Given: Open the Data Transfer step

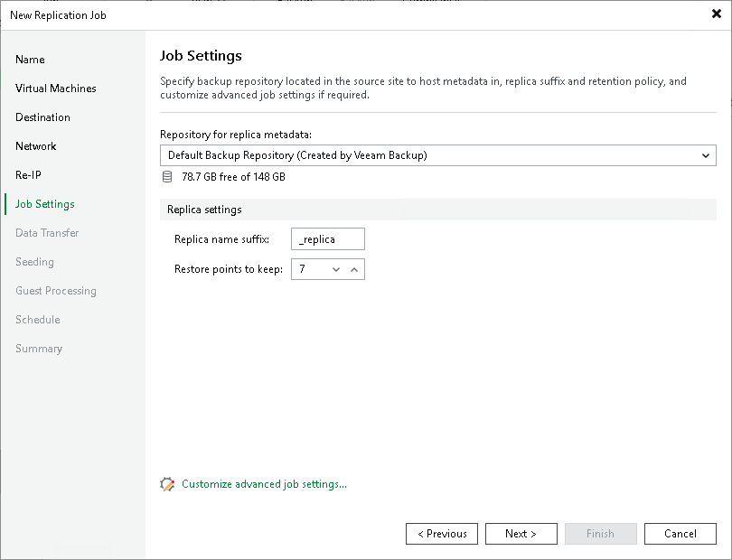Looking at the screenshot, I should tap(47, 233).
